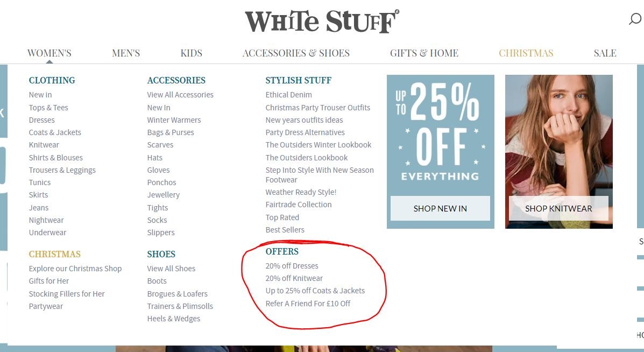Open Explore our Christmas Shop link
The image size is (644, 352).
75,269
